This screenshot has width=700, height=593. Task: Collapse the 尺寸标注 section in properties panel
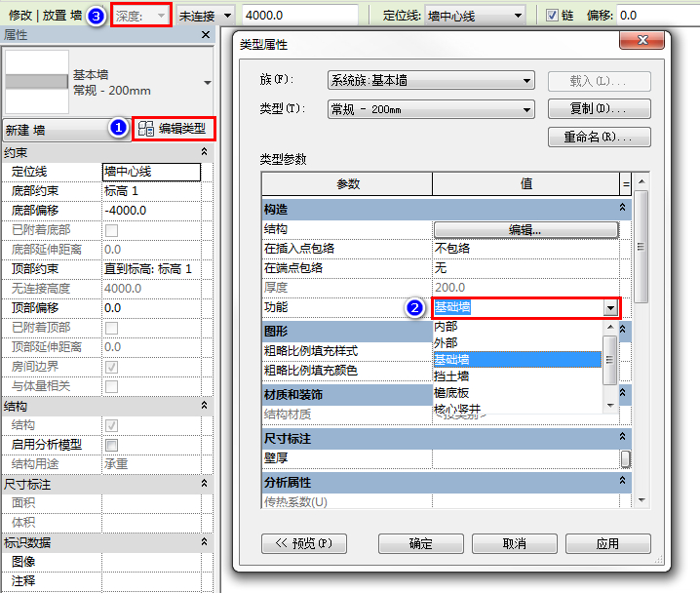[204, 483]
